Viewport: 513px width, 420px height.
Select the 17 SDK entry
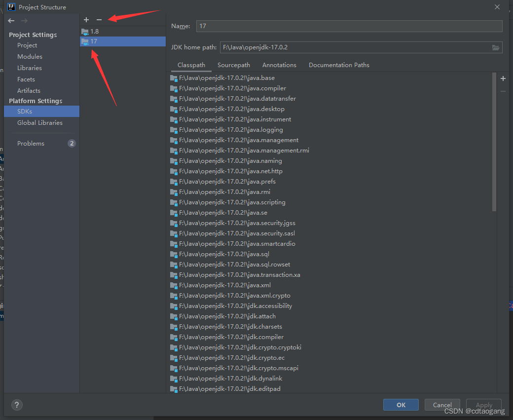(x=123, y=41)
